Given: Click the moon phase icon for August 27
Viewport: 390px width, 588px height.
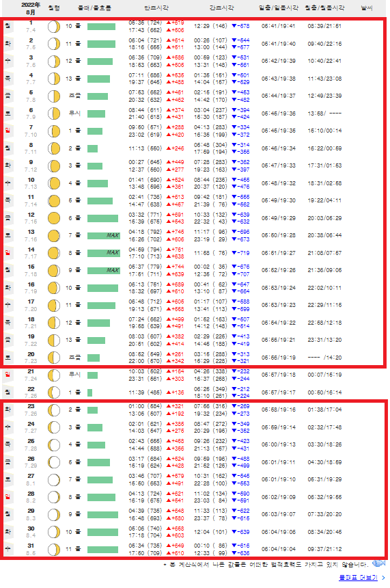Looking at the screenshot, I should click(54, 479).
